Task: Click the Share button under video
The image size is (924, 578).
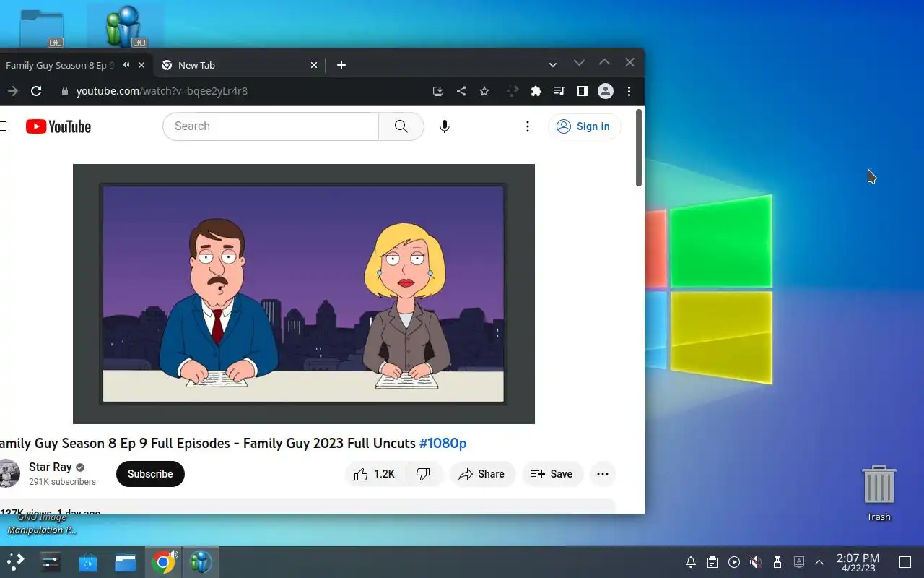Action: [x=482, y=474]
